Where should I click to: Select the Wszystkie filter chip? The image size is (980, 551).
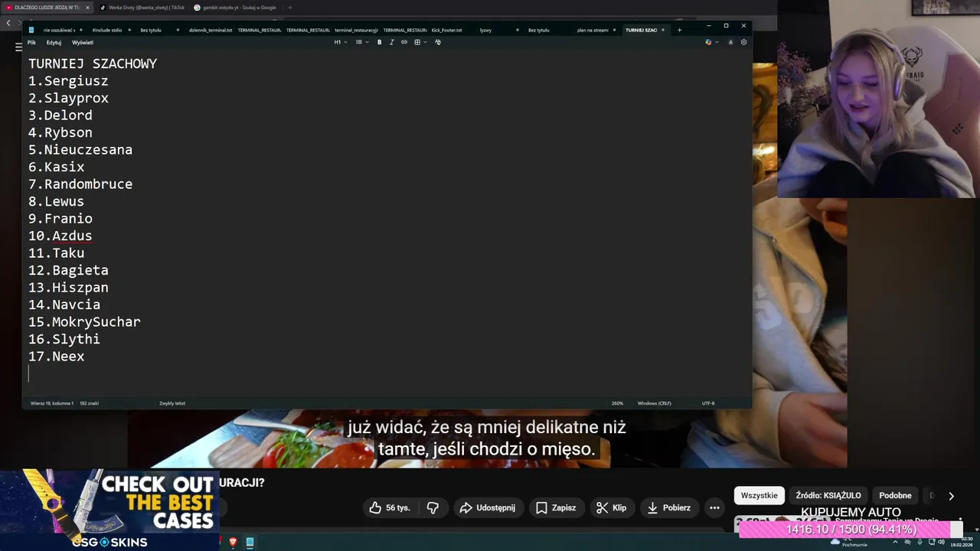[x=759, y=495]
